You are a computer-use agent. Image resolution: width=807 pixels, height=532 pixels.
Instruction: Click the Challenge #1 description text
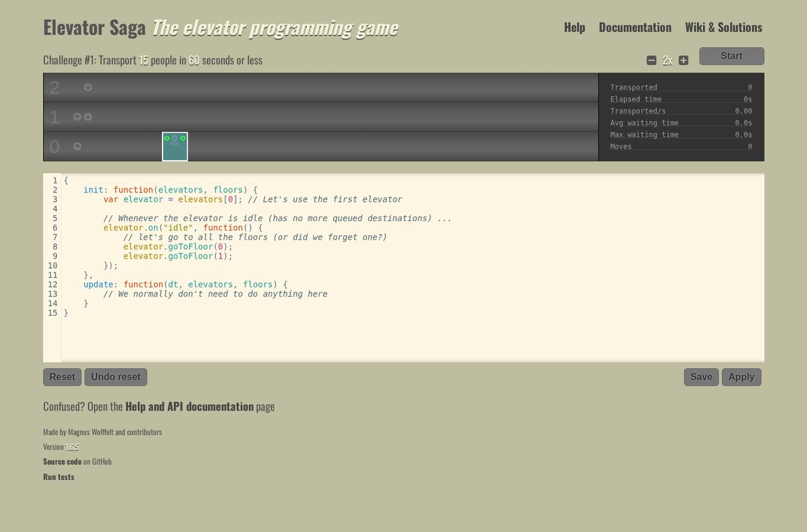point(153,60)
